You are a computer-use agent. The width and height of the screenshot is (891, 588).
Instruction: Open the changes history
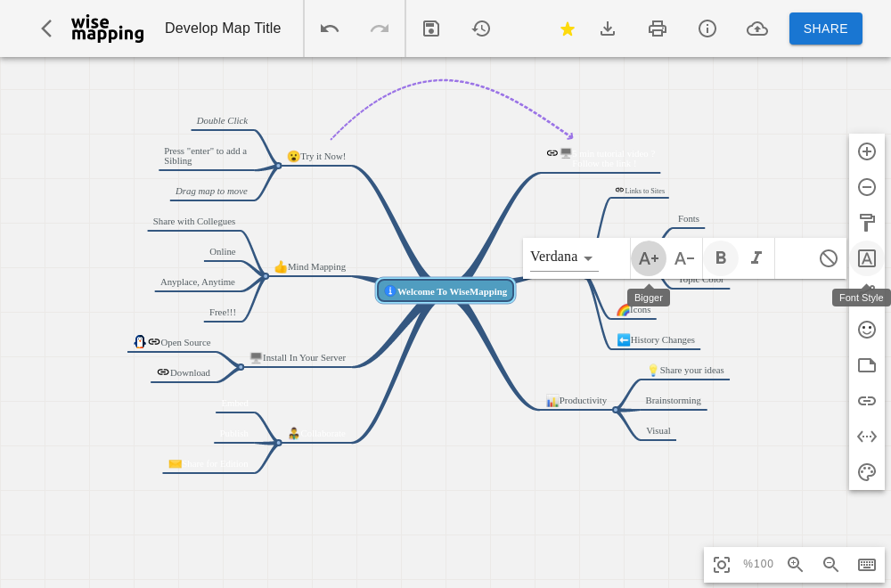(x=481, y=29)
